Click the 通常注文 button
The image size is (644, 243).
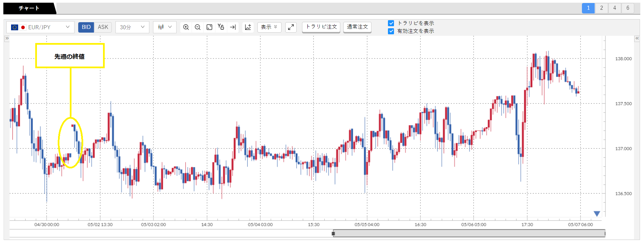357,27
